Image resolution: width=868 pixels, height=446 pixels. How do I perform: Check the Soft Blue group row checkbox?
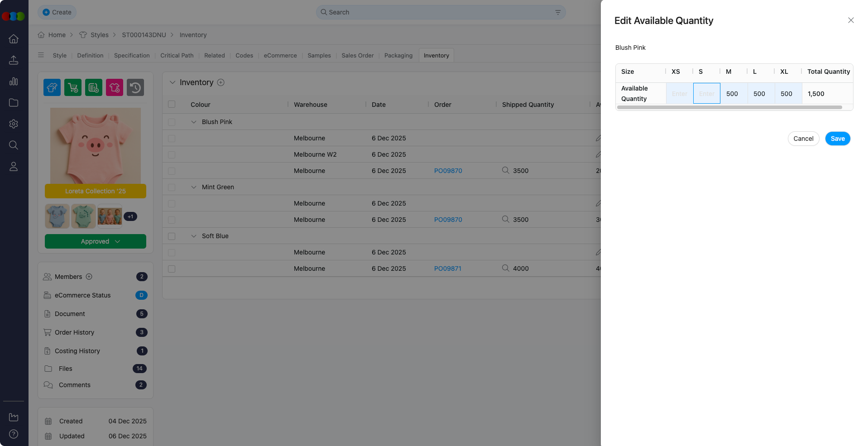(172, 236)
